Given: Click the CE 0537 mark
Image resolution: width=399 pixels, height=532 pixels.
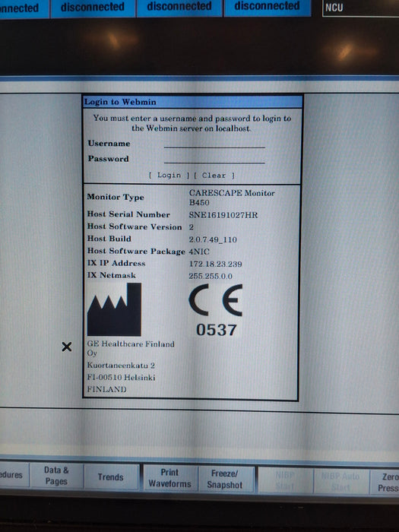Looking at the screenshot, I should pyautogui.click(x=216, y=310).
